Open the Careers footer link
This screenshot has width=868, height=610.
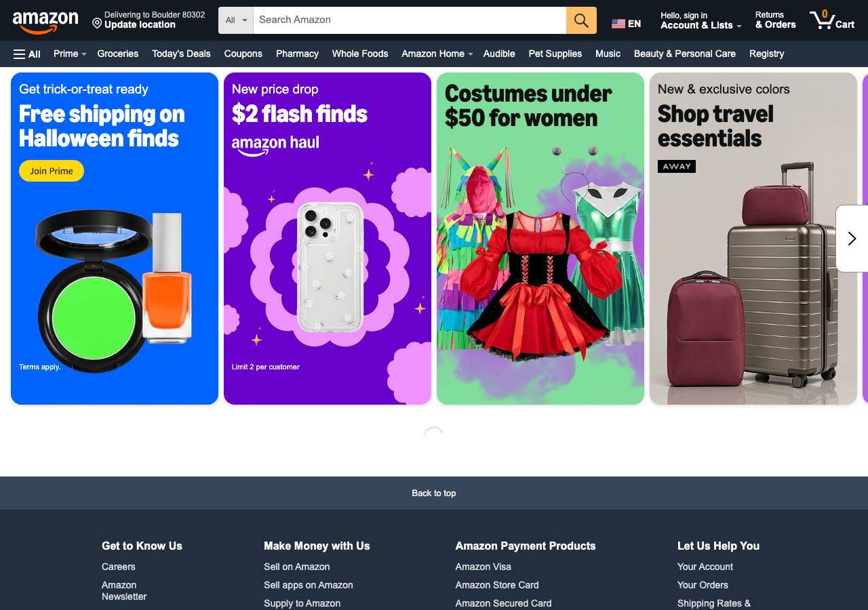[119, 567]
